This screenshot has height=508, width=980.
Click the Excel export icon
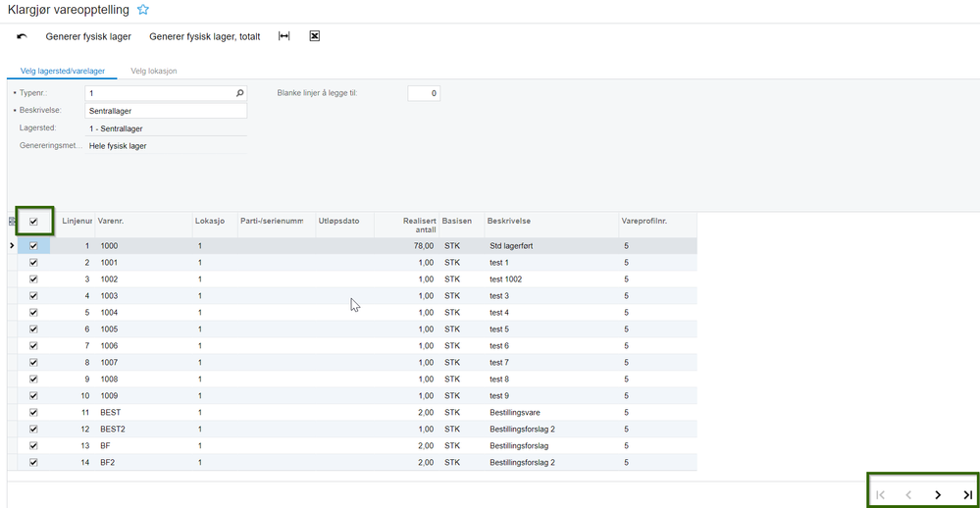[x=314, y=36]
